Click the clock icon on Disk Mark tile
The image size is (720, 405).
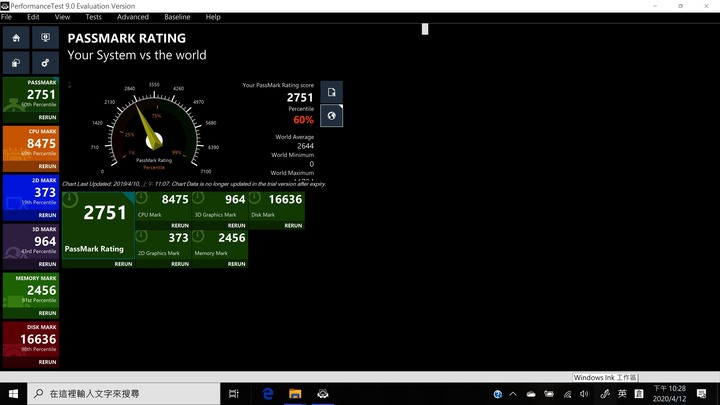coord(255,198)
